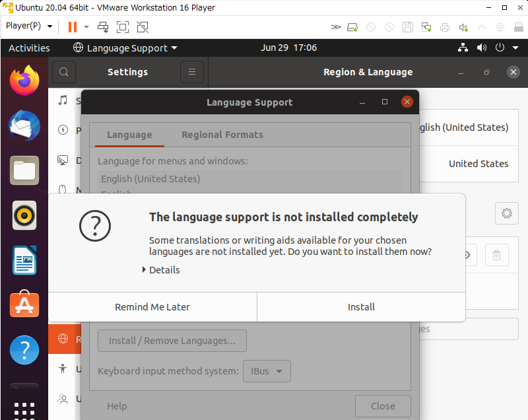528x420 pixels.
Task: Open the Help question-mark dock icon
Action: tap(24, 350)
